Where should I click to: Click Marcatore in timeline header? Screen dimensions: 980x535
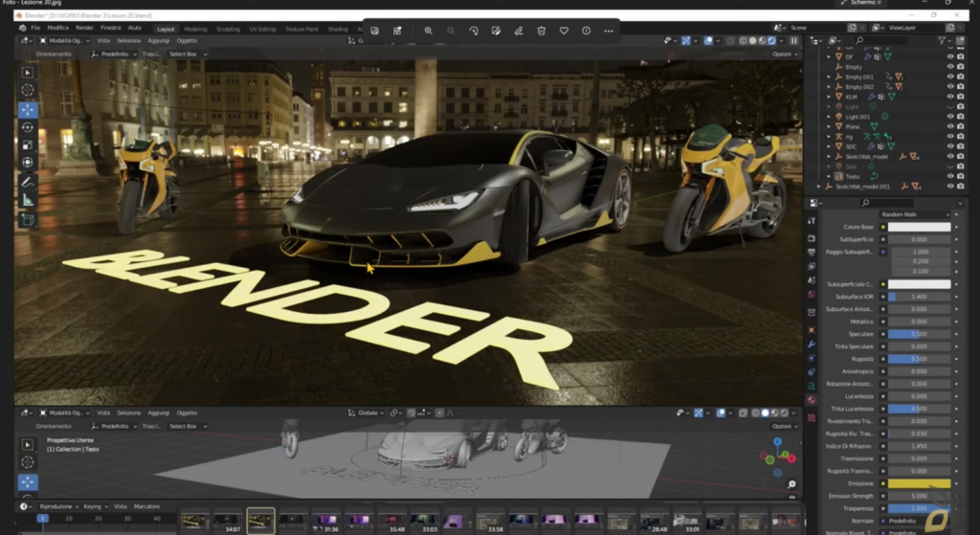pos(146,507)
